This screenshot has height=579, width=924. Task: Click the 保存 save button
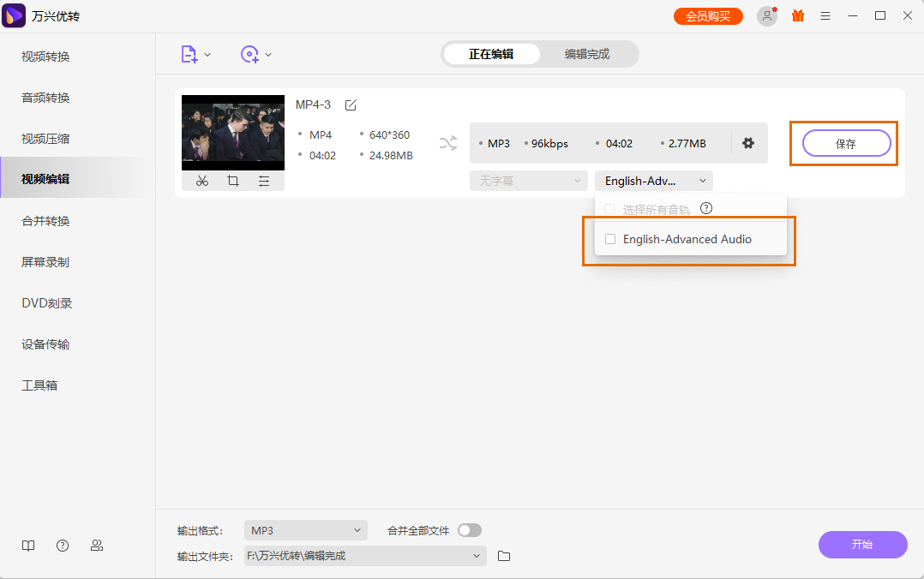point(846,144)
